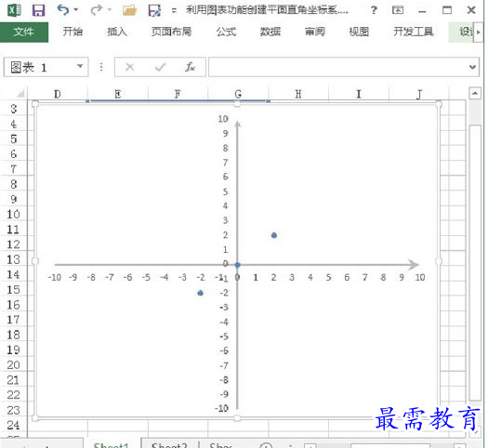Switch to the 数据 (Data) tab
The image size is (488, 448).
[270, 32]
